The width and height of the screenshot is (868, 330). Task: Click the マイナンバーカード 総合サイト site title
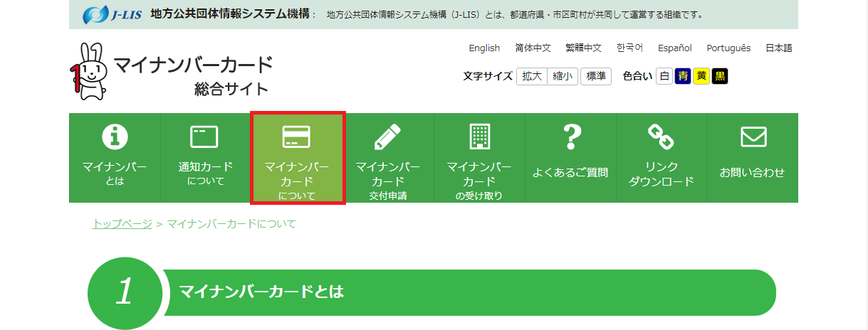[193, 75]
